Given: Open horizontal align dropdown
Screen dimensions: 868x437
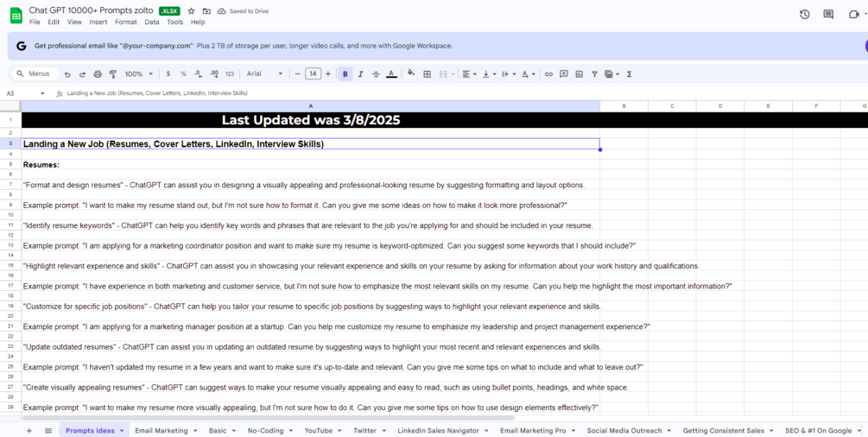Looking at the screenshot, I should 470,73.
